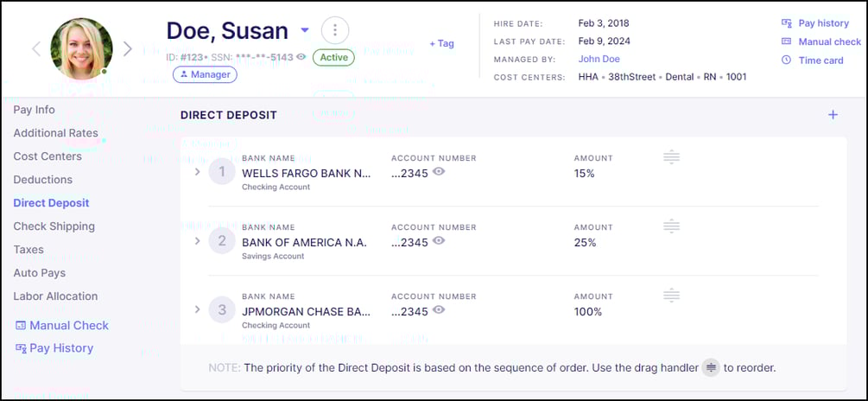Go to previous employee with left arrow

(x=36, y=48)
